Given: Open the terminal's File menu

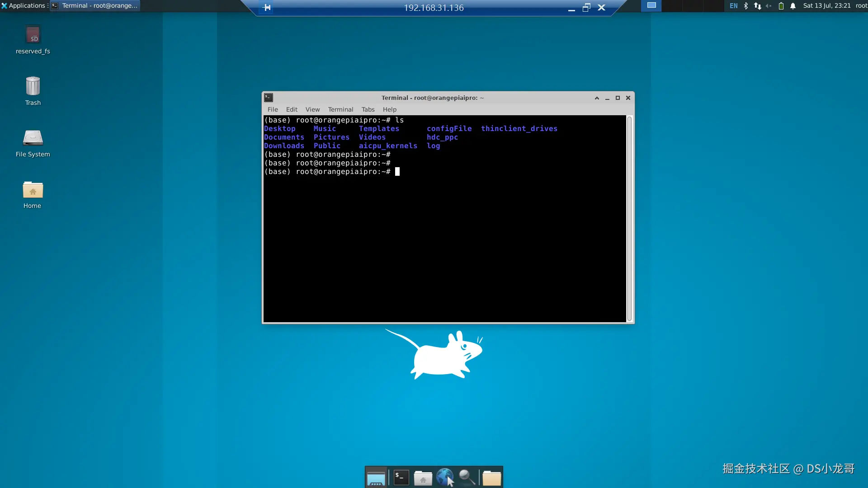Looking at the screenshot, I should 273,109.
